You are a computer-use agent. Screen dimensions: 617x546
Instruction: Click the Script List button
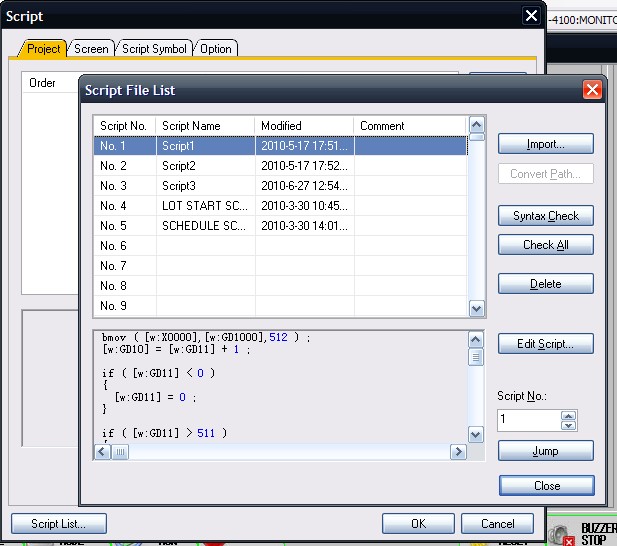pyautogui.click(x=58, y=523)
